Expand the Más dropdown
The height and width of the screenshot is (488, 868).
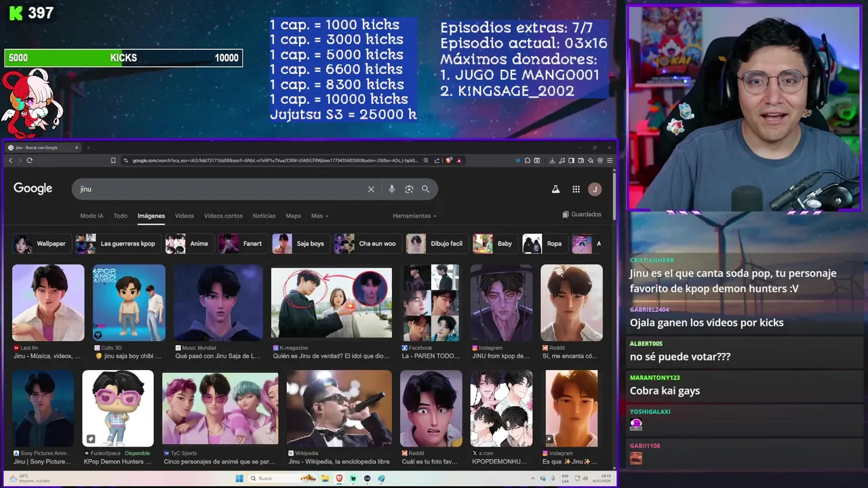(319, 216)
